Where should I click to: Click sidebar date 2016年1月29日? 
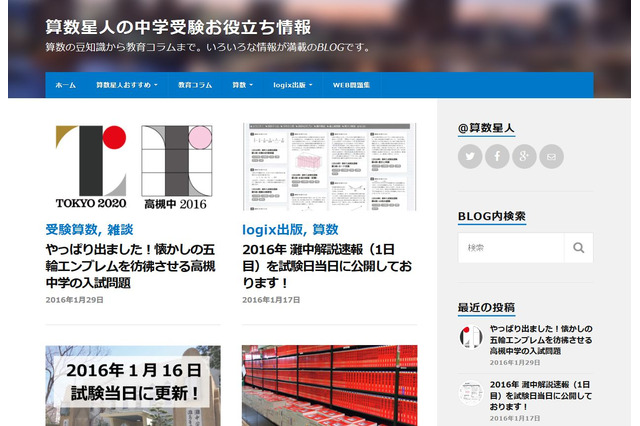click(515, 362)
